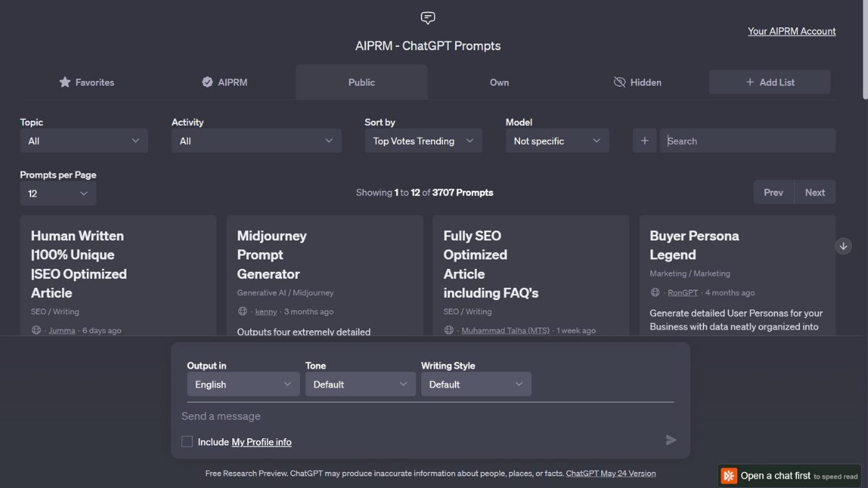Click the plus icon beside the search bar
This screenshot has height=488, width=868.
click(x=644, y=140)
